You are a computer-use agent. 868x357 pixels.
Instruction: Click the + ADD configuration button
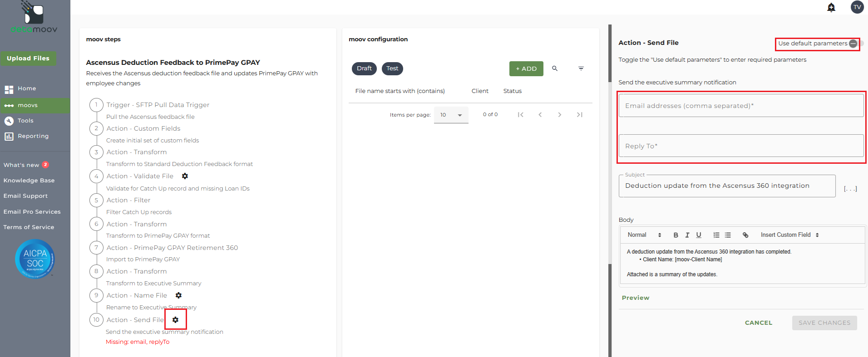pyautogui.click(x=526, y=68)
